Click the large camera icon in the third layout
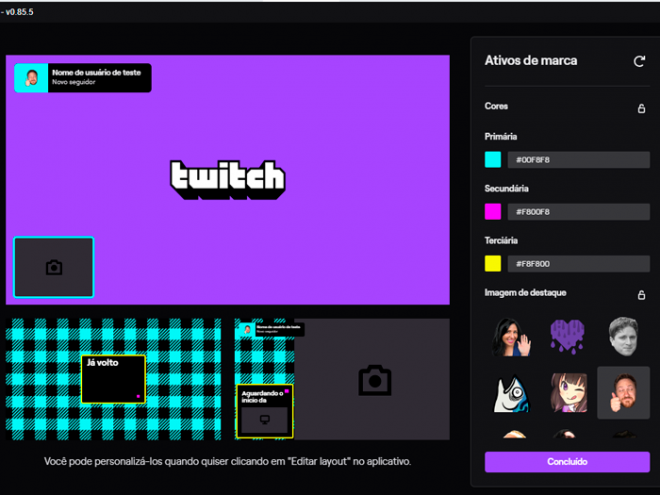 pos(375,380)
